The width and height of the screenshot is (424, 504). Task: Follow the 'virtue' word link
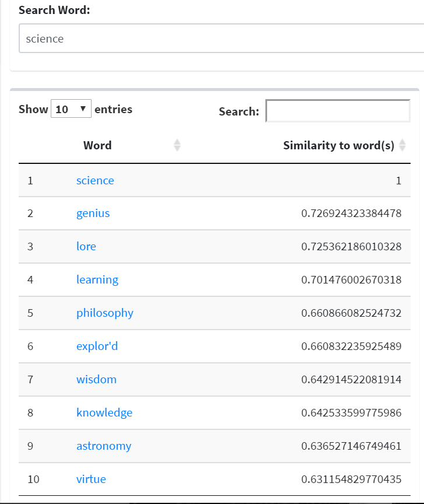coord(91,479)
